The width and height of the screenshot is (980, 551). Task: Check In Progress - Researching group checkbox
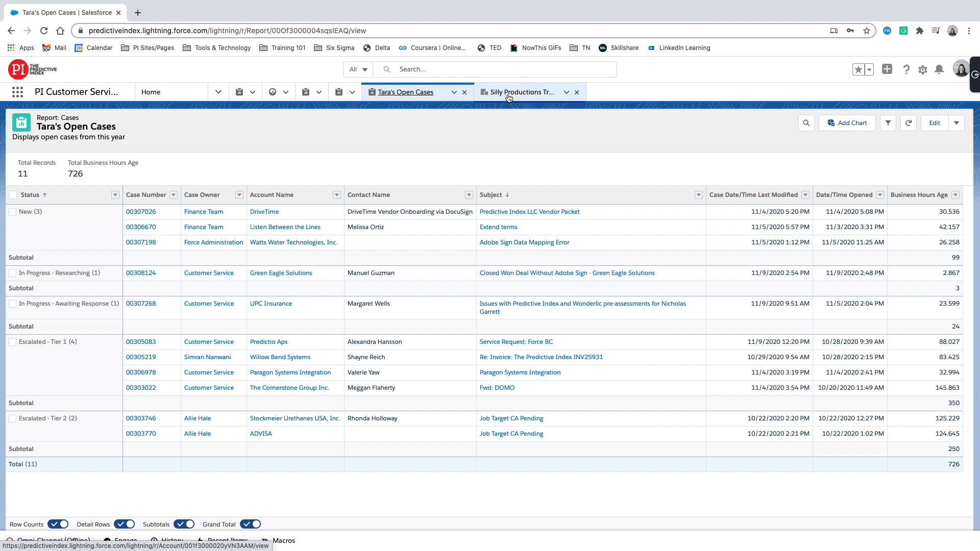pyautogui.click(x=13, y=273)
